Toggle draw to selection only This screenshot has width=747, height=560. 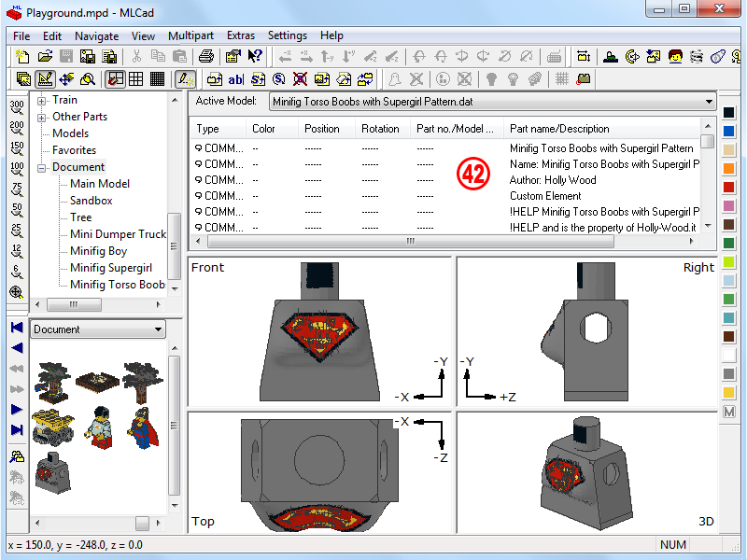185,79
